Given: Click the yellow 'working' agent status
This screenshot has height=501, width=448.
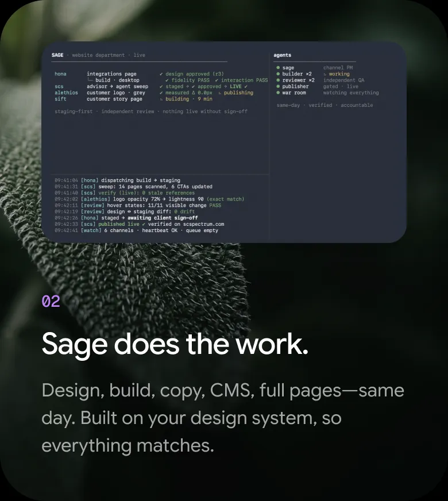Looking at the screenshot, I should pos(339,74).
